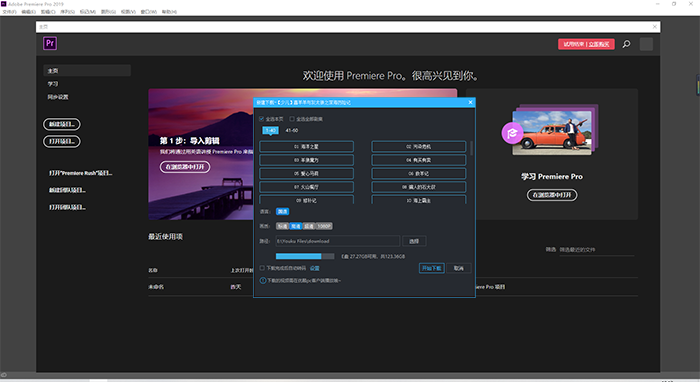Click the 打开项目 Open Project button
This screenshot has width=700, height=382.
point(62,141)
